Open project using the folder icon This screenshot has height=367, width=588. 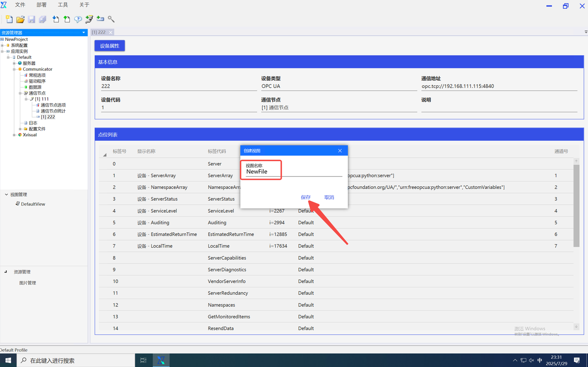pyautogui.click(x=20, y=19)
